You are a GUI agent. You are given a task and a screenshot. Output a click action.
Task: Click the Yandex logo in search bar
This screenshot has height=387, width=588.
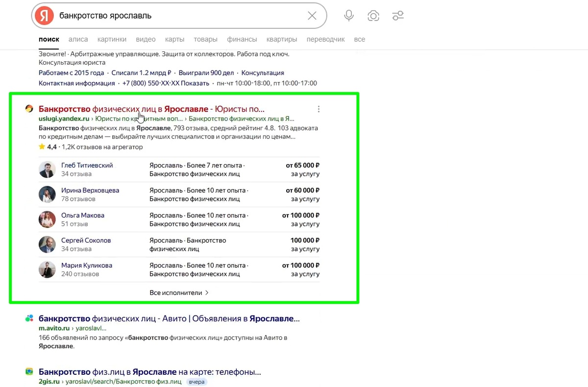pos(44,16)
